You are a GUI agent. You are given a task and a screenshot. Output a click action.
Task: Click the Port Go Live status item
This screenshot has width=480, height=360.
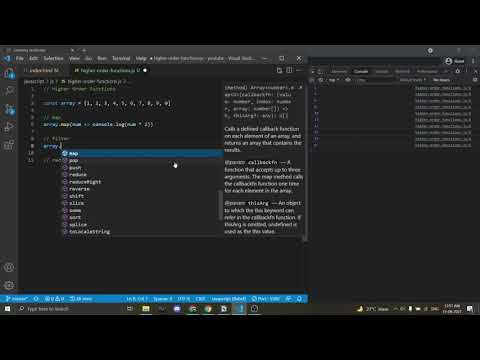pyautogui.click(x=266, y=299)
